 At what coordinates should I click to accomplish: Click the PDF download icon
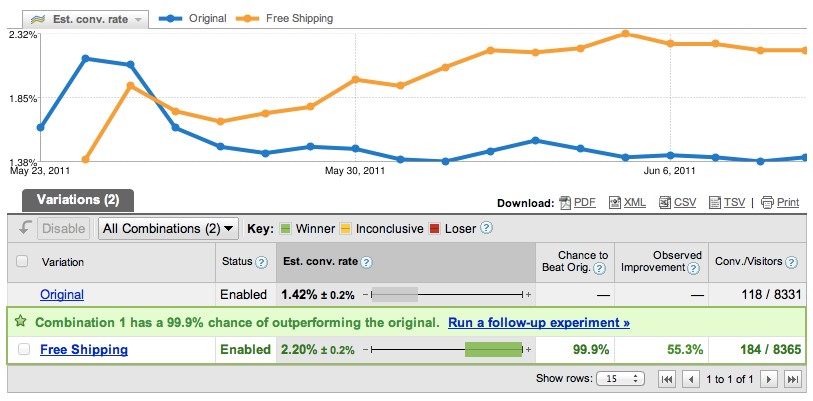coord(565,203)
